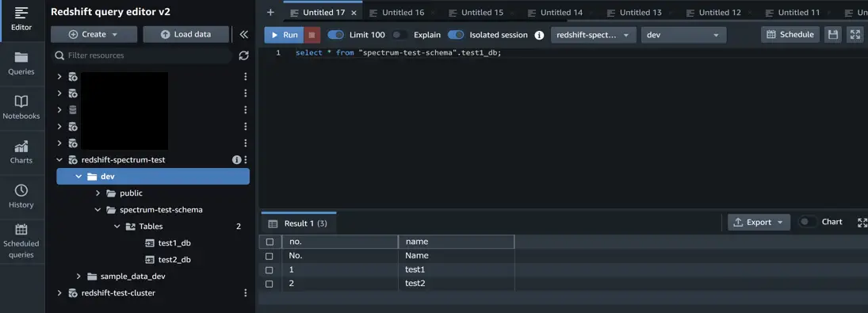
Task: Open options menu for redshift-test-cluster
Action: [x=246, y=292]
